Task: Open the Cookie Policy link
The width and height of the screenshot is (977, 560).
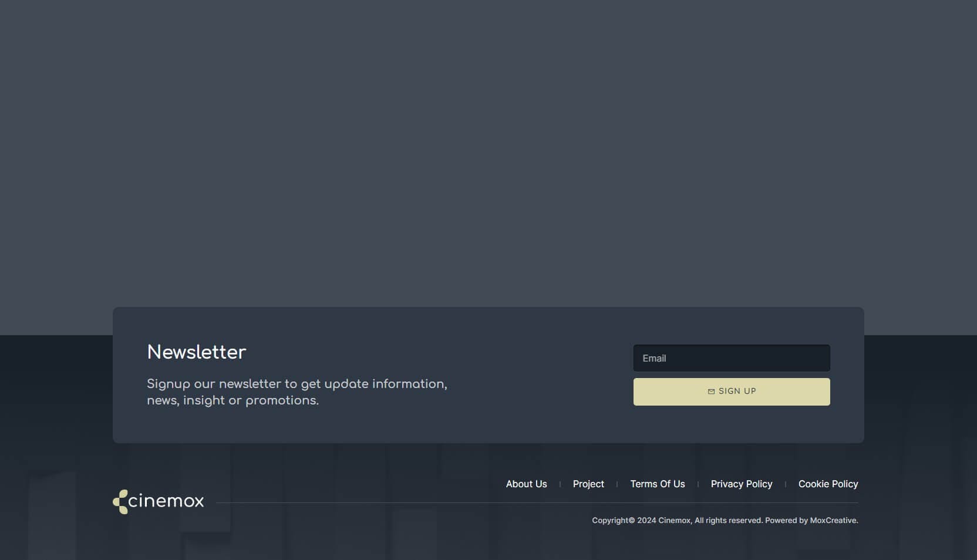Action: [x=828, y=484]
